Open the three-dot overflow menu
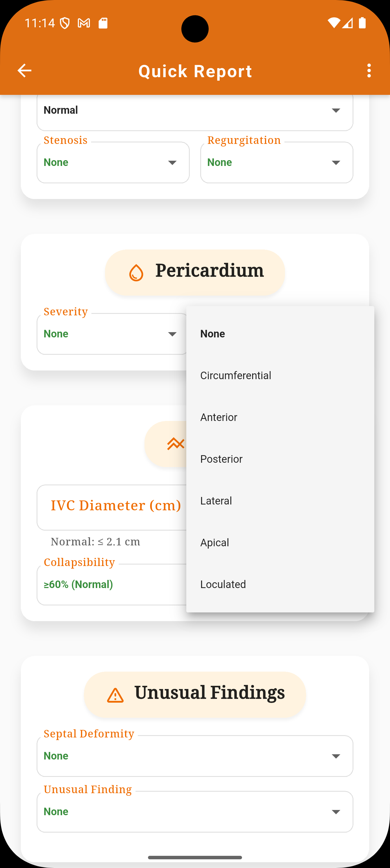This screenshot has height=868, width=390. tap(369, 71)
